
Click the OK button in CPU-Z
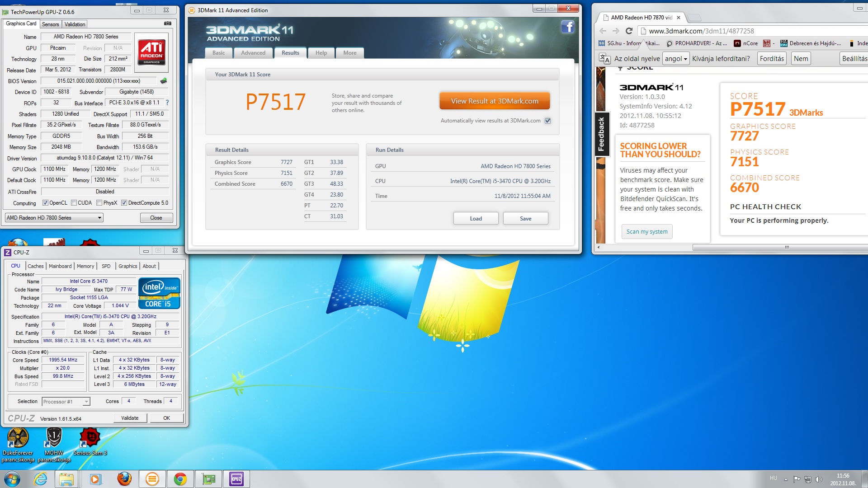166,418
